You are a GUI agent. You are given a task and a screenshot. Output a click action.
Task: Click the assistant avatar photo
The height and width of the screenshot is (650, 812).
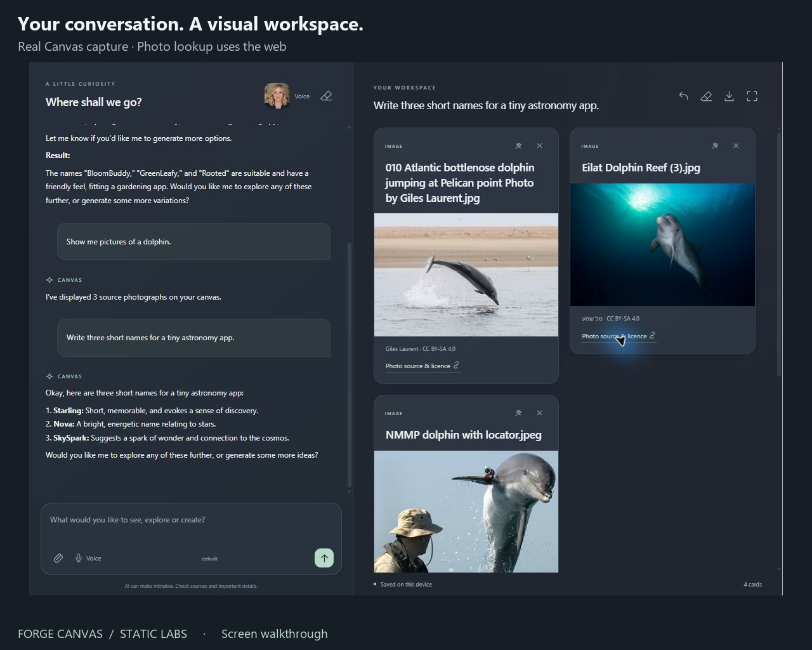coord(277,96)
